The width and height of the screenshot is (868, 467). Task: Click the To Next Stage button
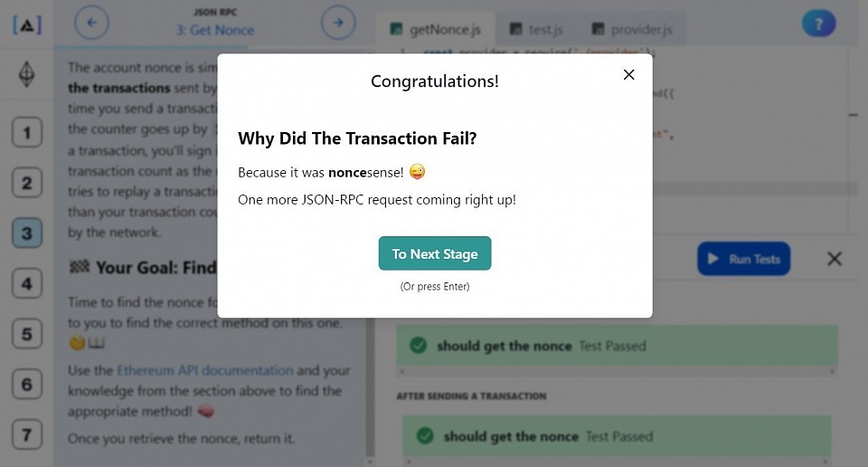point(435,253)
